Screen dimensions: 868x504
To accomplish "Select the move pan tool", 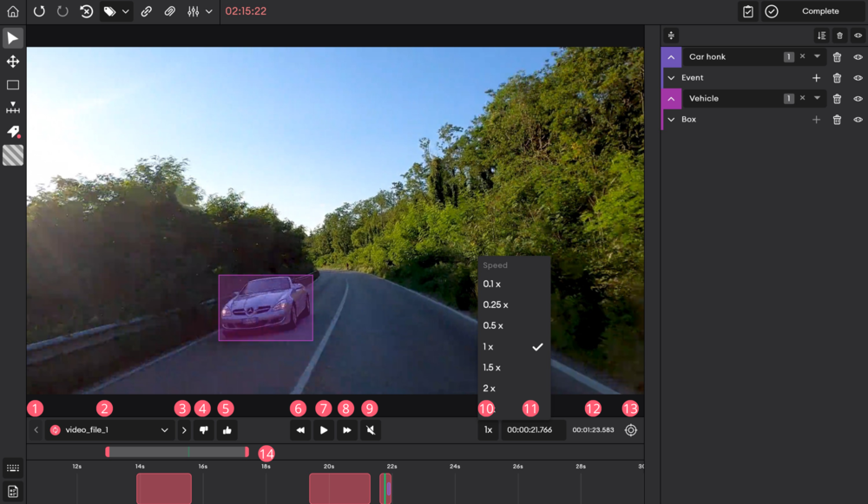I will click(x=13, y=62).
